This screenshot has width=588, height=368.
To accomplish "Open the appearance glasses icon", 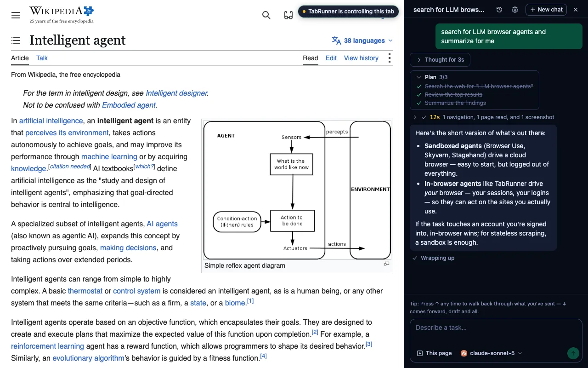I will point(288,15).
